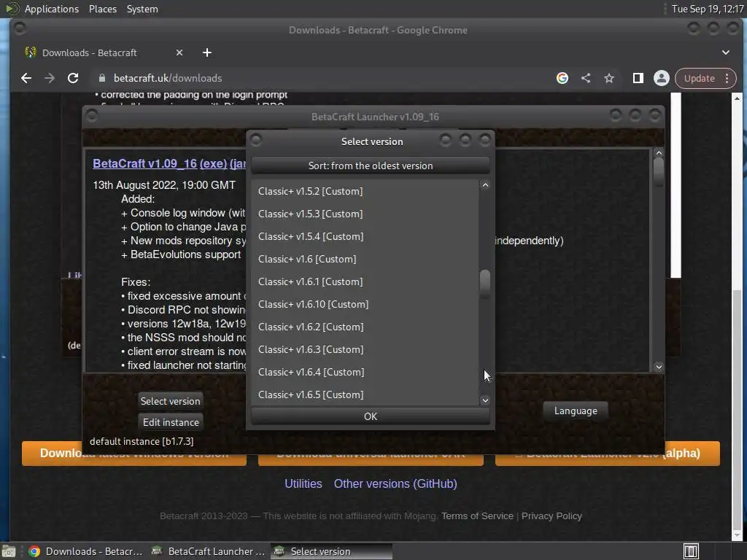Select Classic+ v1.6.10 [Custom]
This screenshot has height=560, width=747.
coord(365,304)
